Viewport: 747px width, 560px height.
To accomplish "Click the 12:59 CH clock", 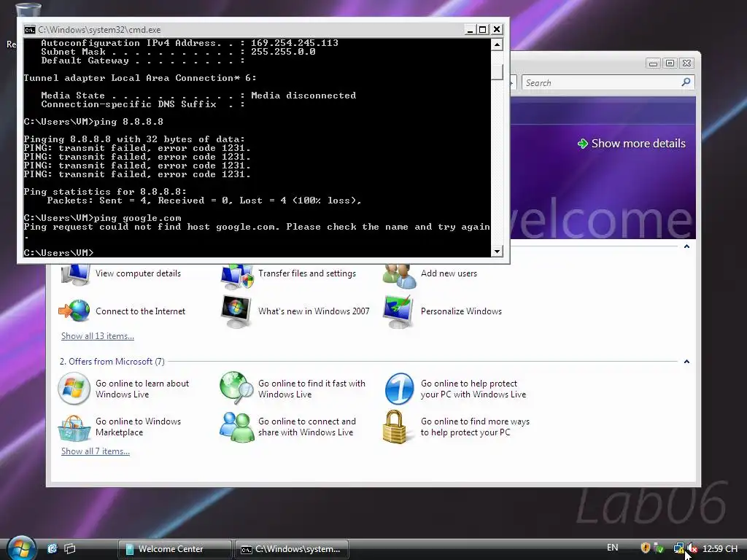I will pyautogui.click(x=720, y=548).
